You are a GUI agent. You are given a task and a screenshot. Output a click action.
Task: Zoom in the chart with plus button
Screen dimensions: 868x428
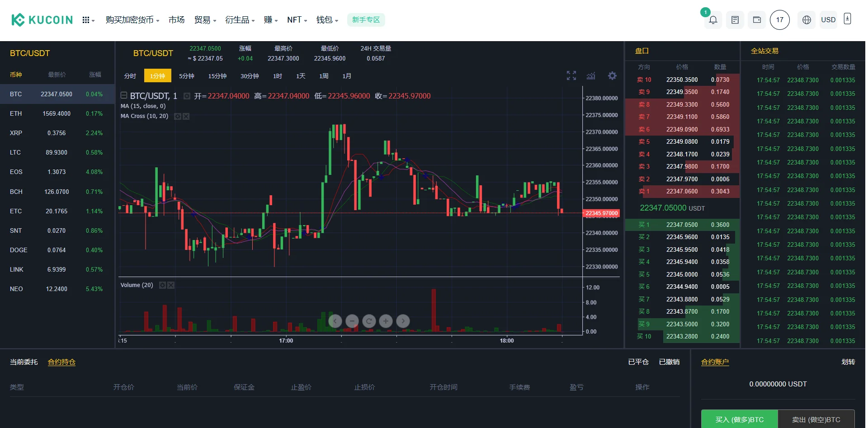click(x=386, y=321)
